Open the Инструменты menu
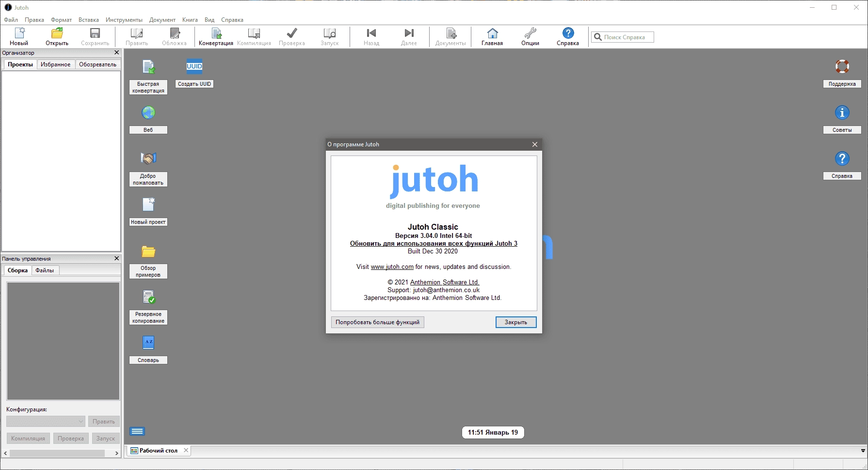Viewport: 868px width, 470px height. (124, 20)
